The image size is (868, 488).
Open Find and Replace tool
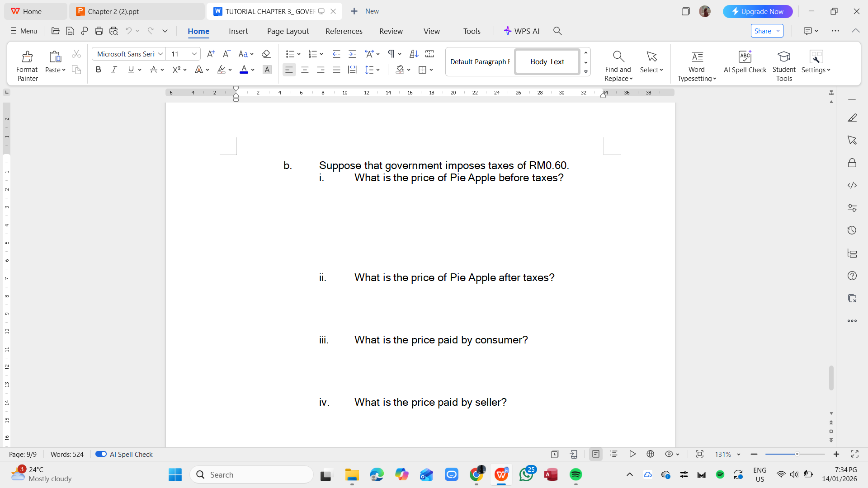618,66
